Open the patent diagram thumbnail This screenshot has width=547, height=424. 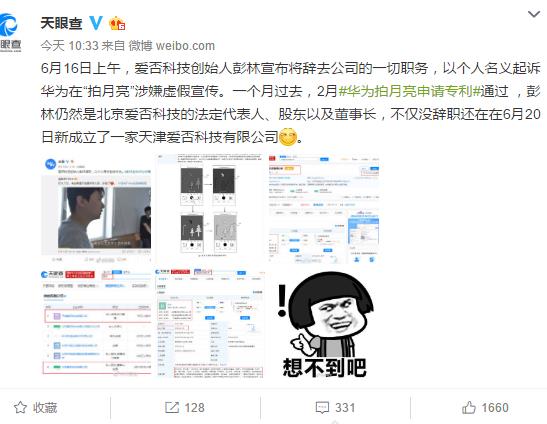[x=210, y=208]
